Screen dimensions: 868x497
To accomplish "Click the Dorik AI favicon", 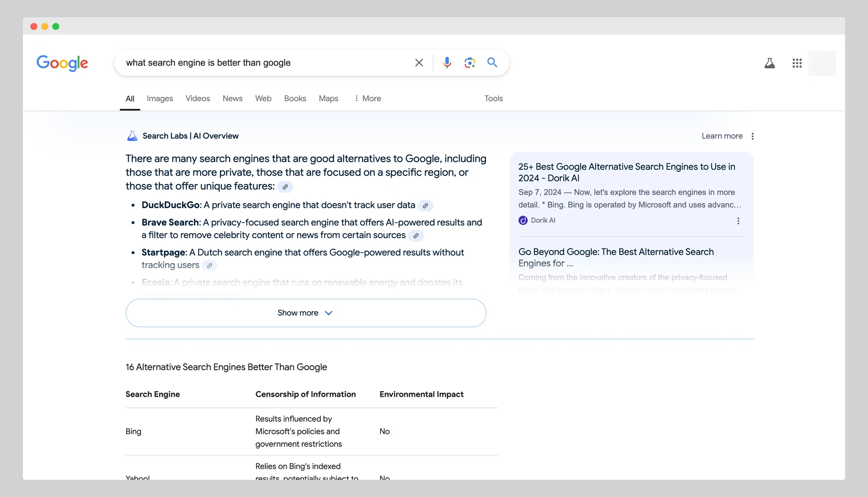I will click(523, 220).
